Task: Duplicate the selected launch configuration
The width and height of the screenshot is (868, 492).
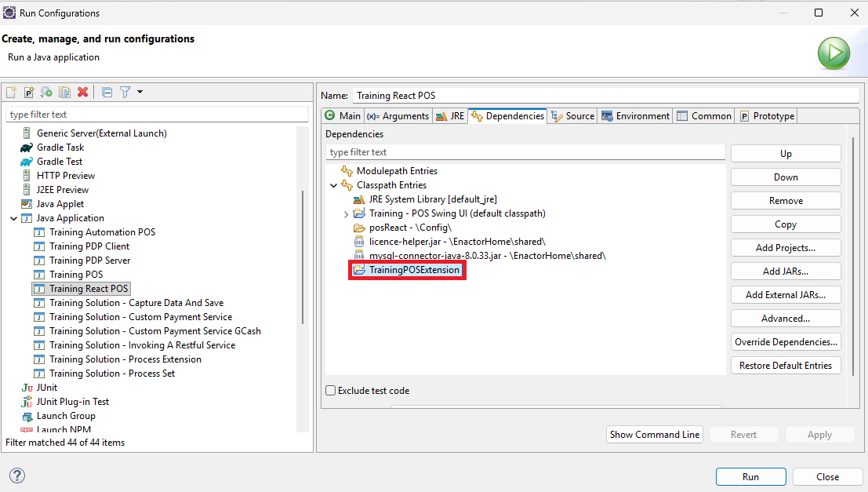Action: 64,92
